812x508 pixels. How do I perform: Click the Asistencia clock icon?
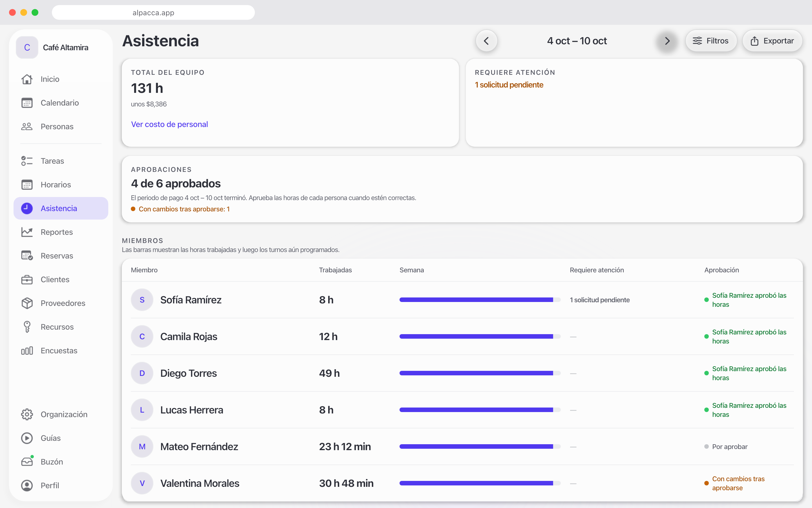27,208
